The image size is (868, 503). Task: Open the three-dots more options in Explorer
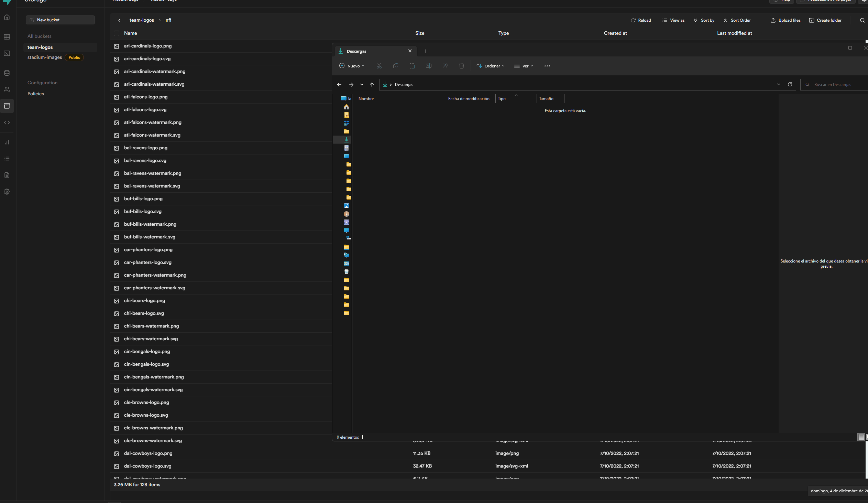[x=547, y=66]
